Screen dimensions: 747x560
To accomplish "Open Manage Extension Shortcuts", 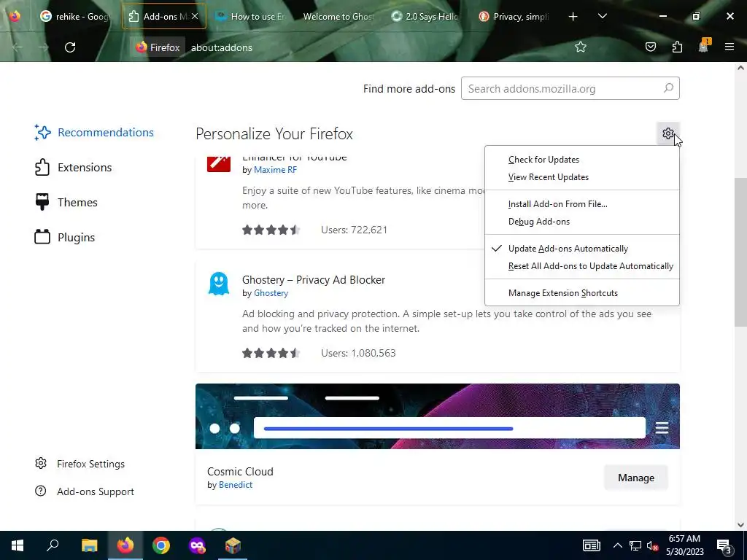I will pos(581,293).
